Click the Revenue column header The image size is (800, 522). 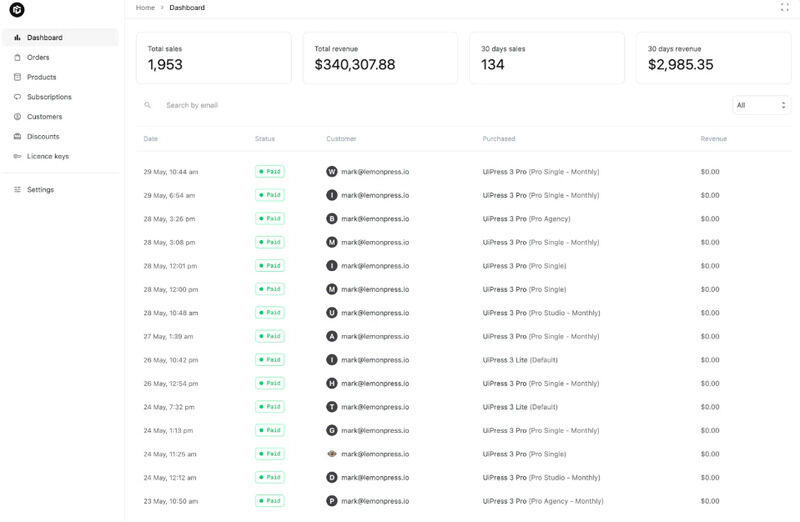(x=713, y=139)
